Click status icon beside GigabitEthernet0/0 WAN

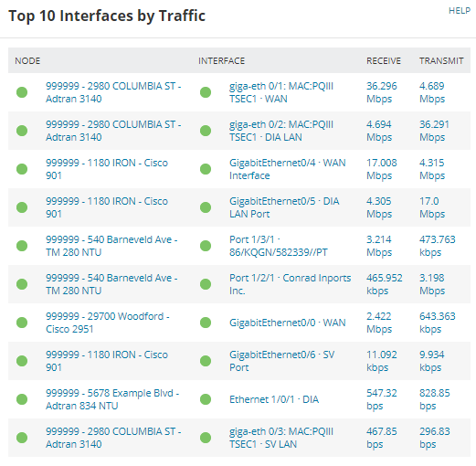click(x=206, y=323)
